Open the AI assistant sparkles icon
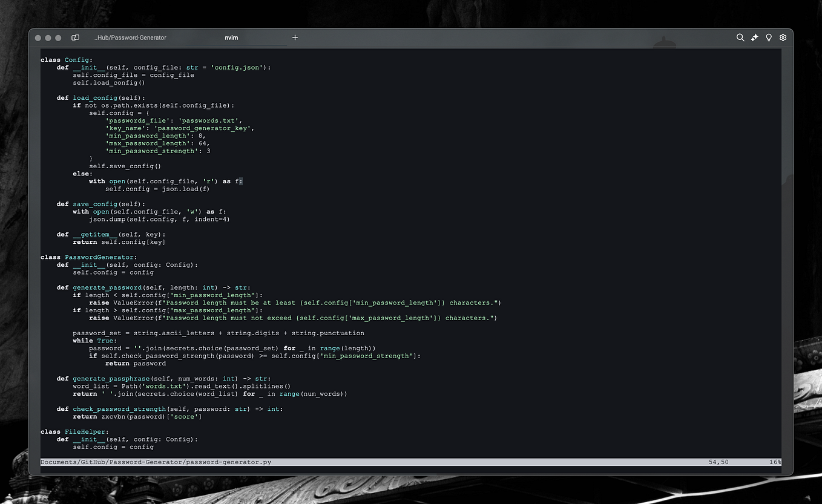The image size is (822, 504). [x=754, y=37]
